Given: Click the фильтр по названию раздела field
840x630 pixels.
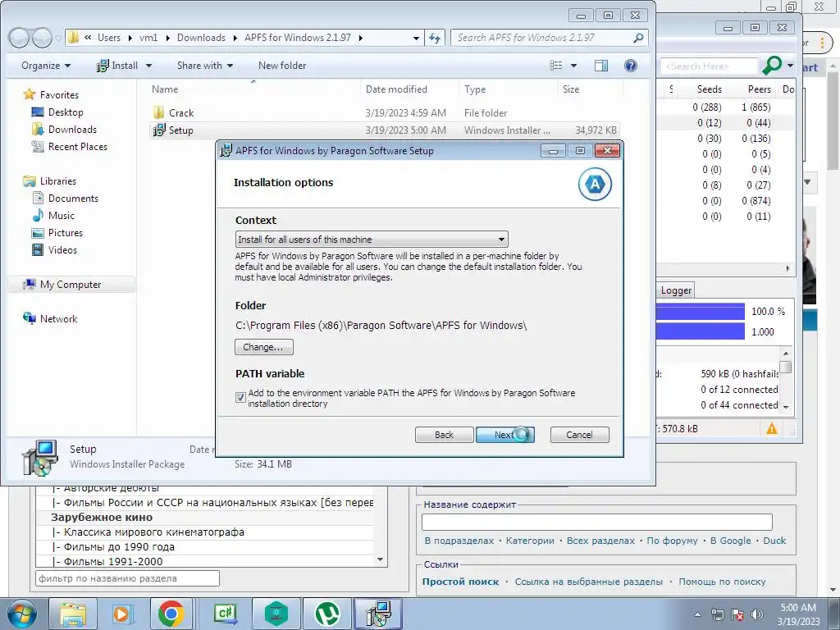Looking at the screenshot, I should pyautogui.click(x=127, y=578).
